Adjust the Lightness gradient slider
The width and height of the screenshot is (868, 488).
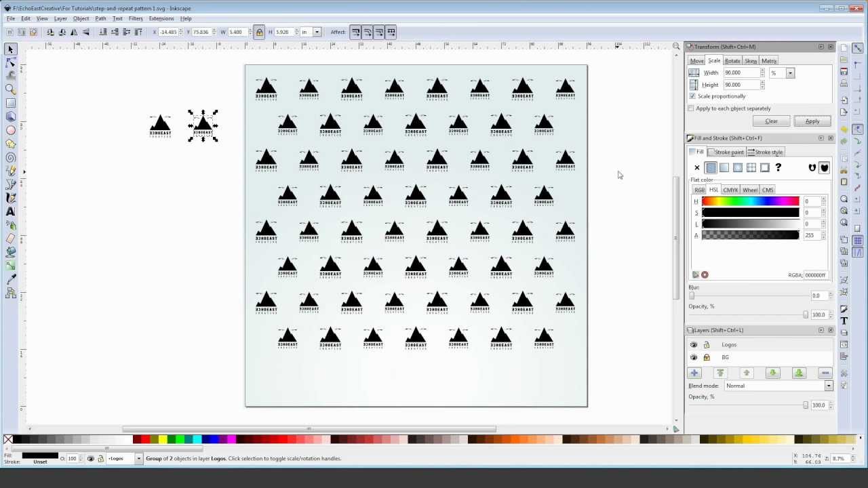(x=751, y=224)
